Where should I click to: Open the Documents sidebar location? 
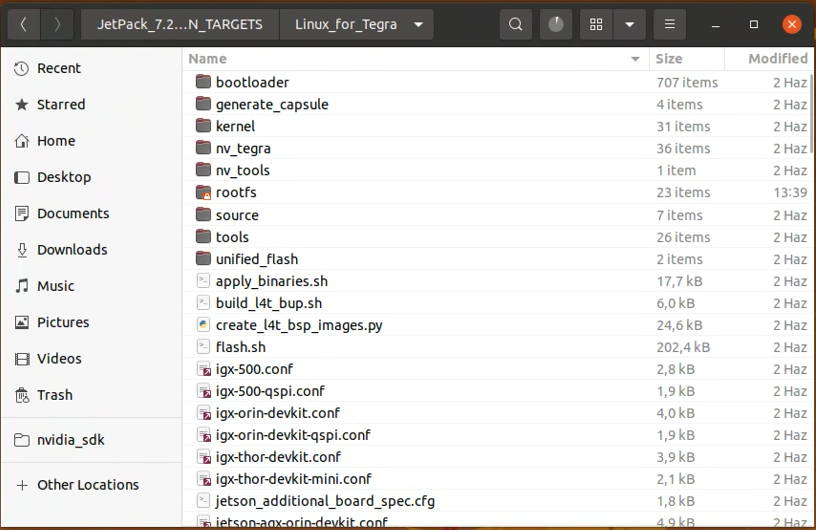tap(91, 213)
